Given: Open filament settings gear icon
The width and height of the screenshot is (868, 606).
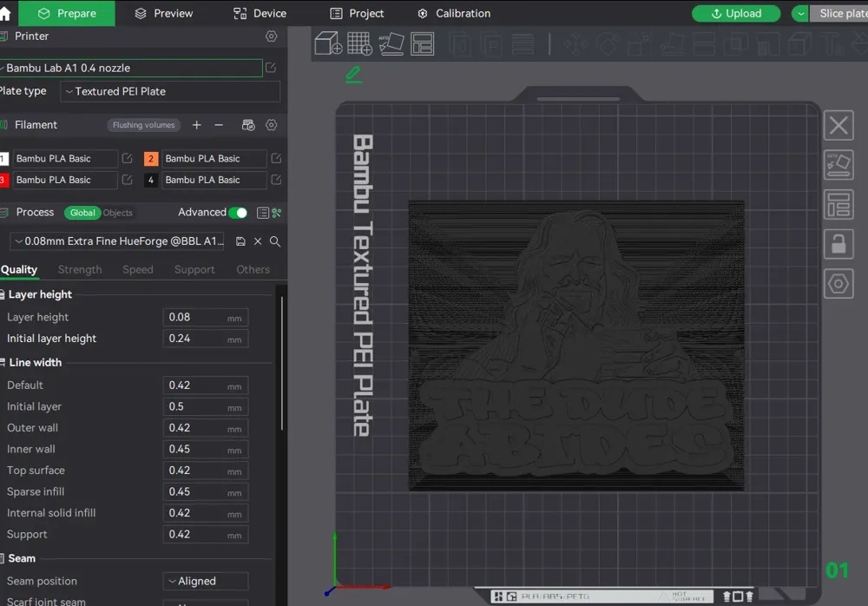Looking at the screenshot, I should point(271,125).
